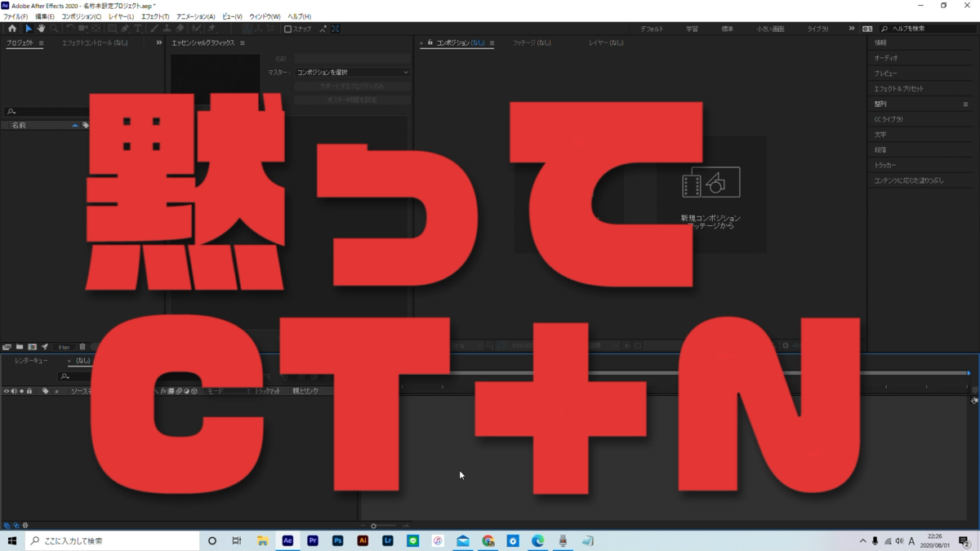Expand hidden Project panel tabs with chevron
Screen dimensions: 980x551
[159, 42]
